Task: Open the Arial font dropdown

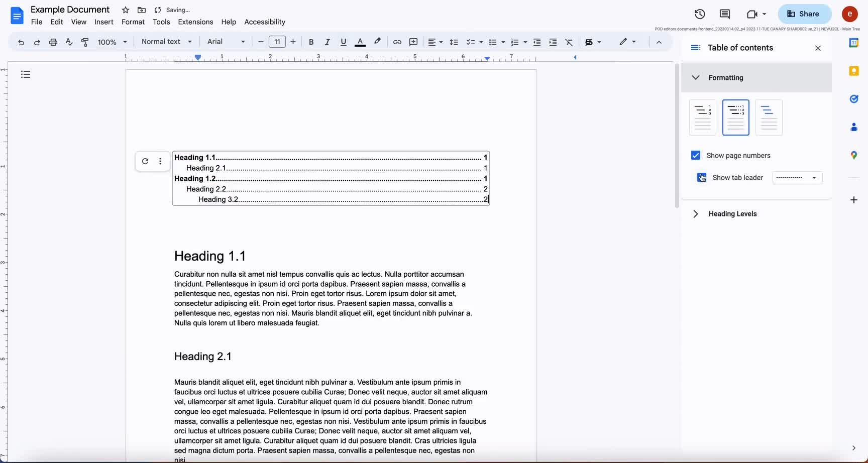Action: tap(226, 42)
